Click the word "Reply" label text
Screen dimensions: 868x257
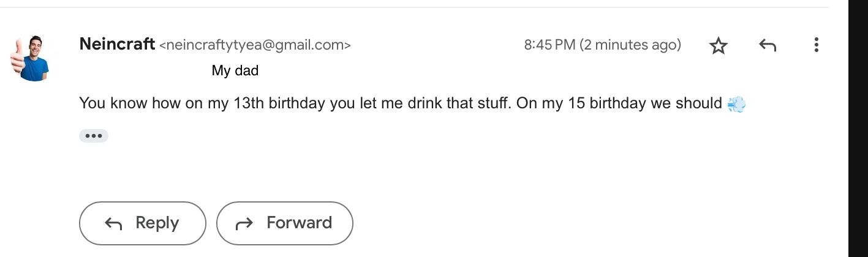point(157,223)
